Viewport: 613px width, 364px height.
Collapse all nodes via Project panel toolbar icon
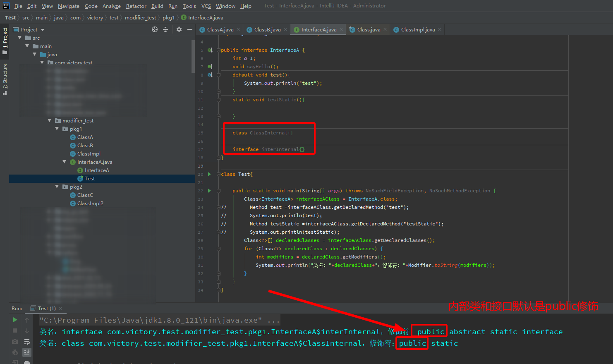(x=165, y=29)
